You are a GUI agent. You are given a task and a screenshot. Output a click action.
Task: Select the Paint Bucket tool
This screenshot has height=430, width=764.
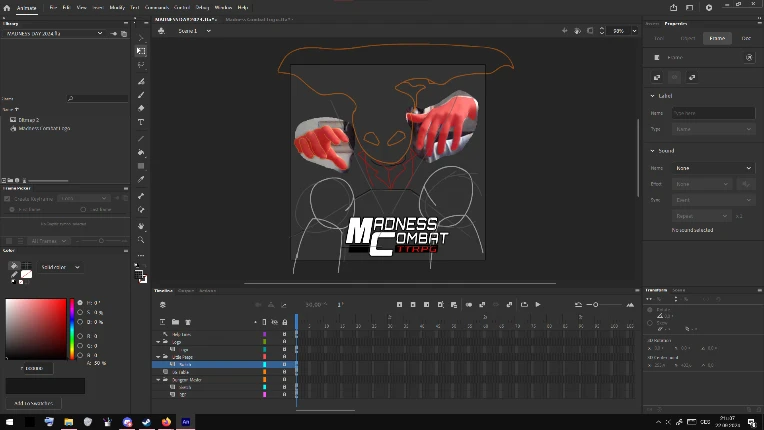[x=141, y=152]
